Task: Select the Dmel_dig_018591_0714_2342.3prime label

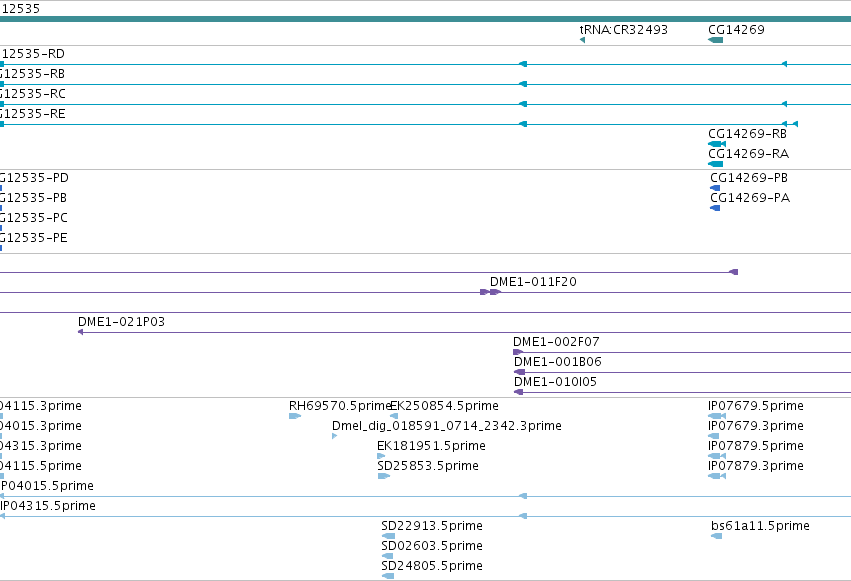Action: pyautogui.click(x=447, y=426)
